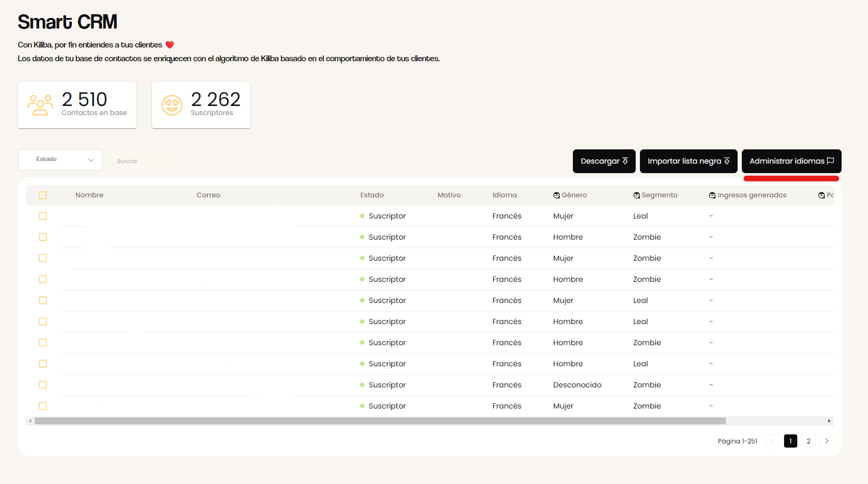Check the checkbox of the Desconocido row
Screen dimensions: 868x484
43,385
